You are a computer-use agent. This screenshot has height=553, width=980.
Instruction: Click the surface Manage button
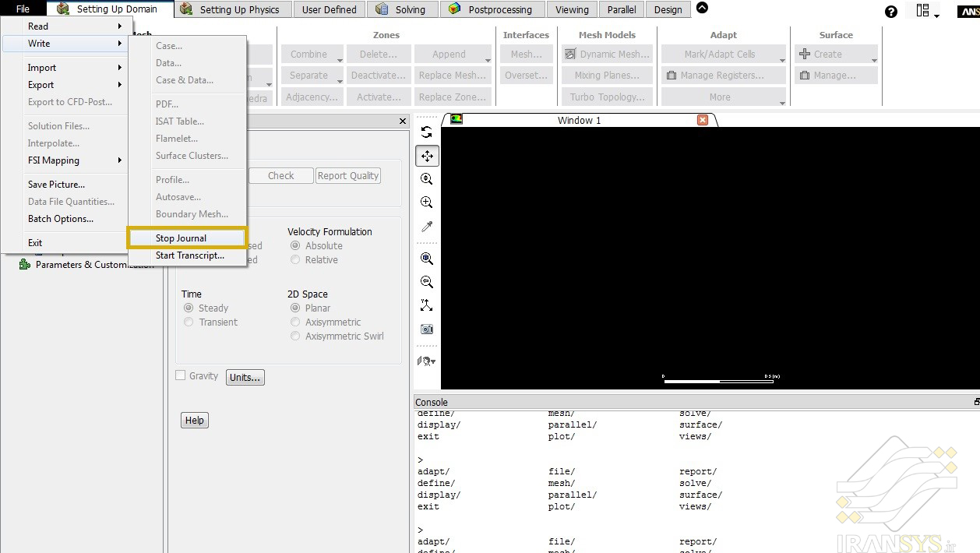point(836,76)
